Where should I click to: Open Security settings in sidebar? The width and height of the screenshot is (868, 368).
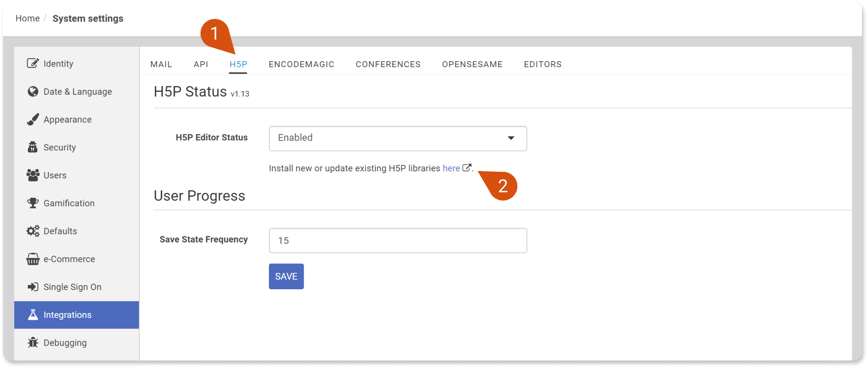pyautogui.click(x=77, y=147)
